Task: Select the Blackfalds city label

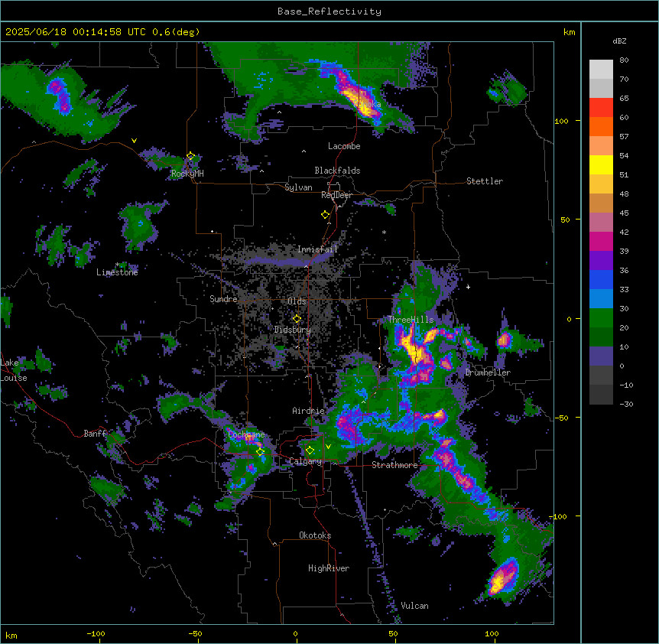Action: click(337, 171)
